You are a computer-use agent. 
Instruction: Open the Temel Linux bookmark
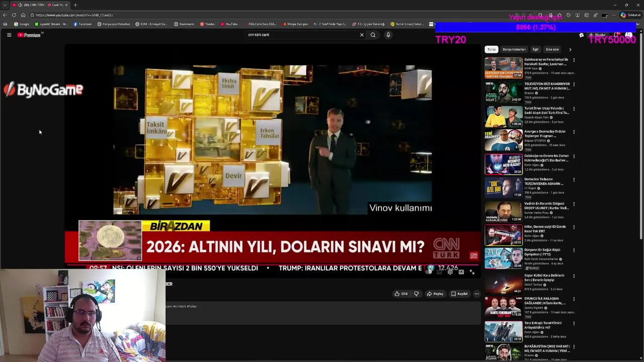(x=407, y=24)
